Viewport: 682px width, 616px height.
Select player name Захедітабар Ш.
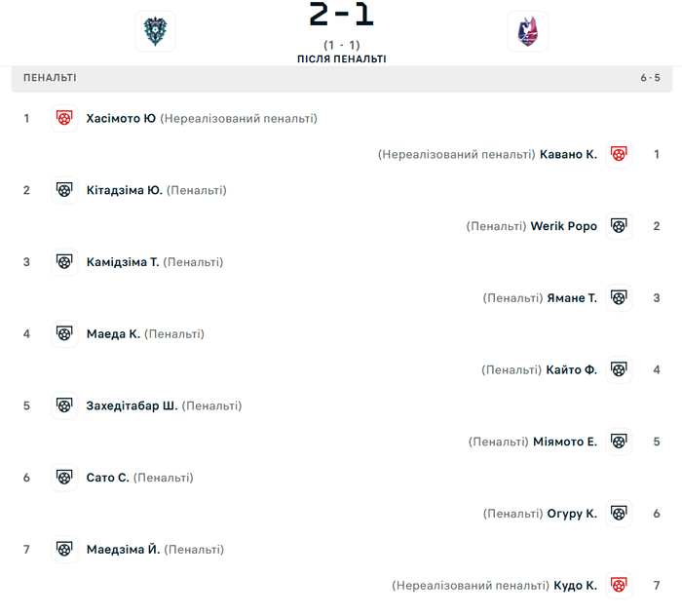(x=132, y=405)
